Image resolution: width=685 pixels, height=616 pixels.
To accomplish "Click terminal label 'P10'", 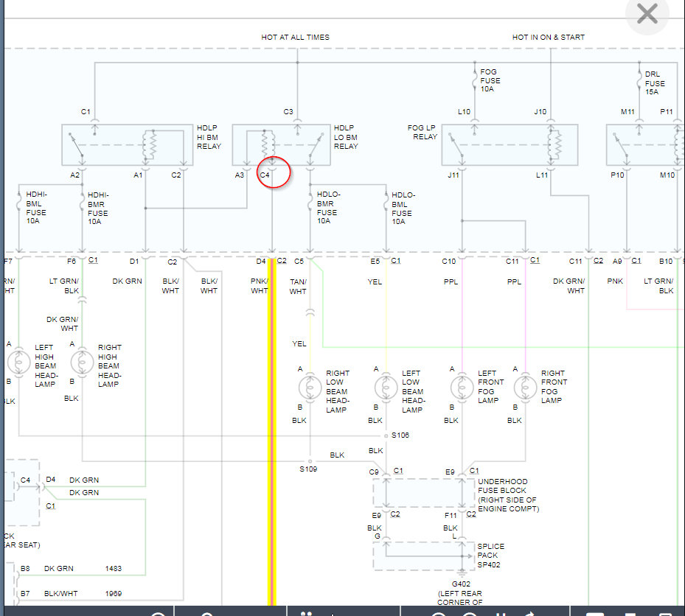I will pyautogui.click(x=617, y=175).
